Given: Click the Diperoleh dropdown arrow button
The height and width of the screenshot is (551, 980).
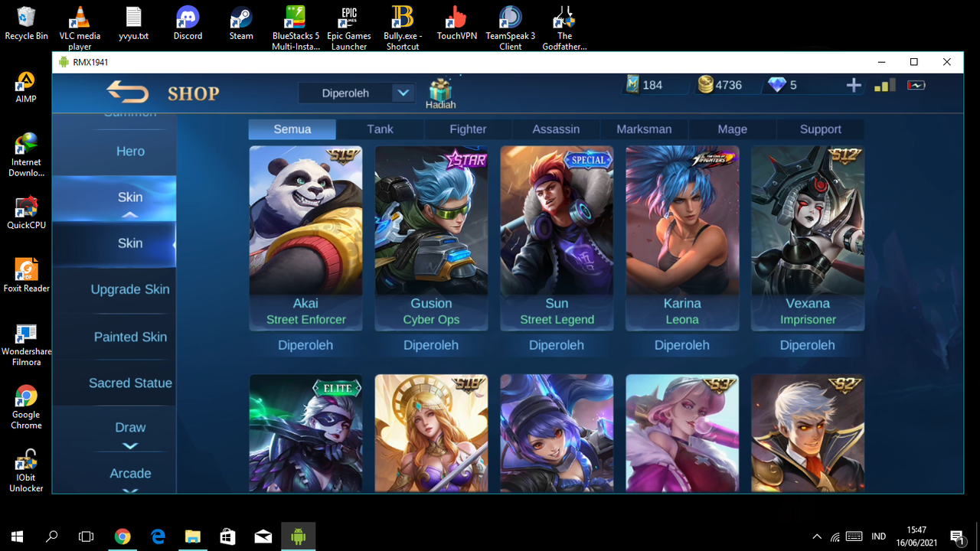Looking at the screenshot, I should click(x=403, y=93).
